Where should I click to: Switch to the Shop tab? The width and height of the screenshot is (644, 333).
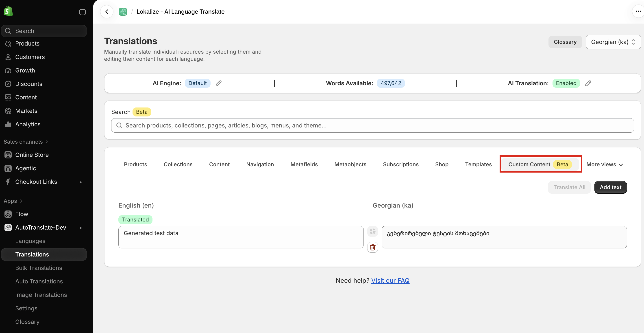click(x=442, y=165)
